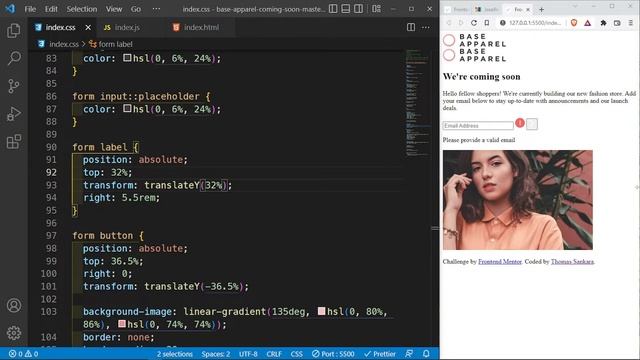Click the submit button next to the email field
The image size is (640, 360).
click(532, 124)
